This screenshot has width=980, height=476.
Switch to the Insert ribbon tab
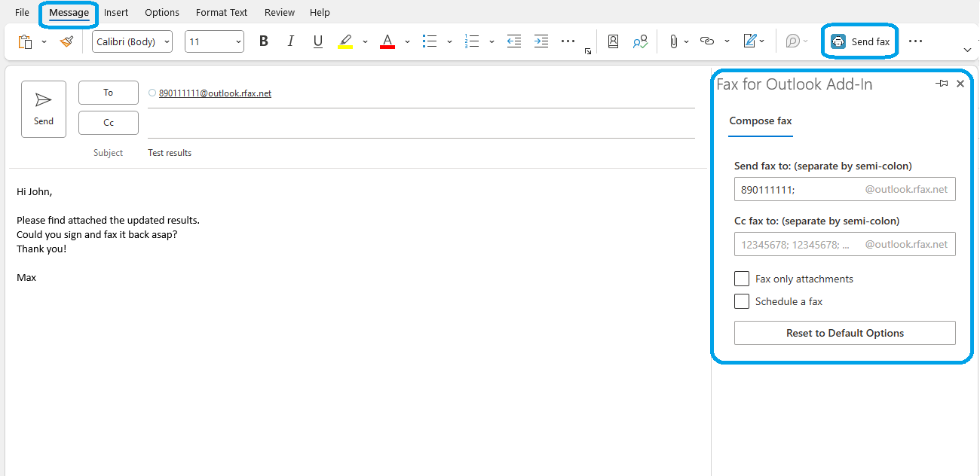(116, 13)
